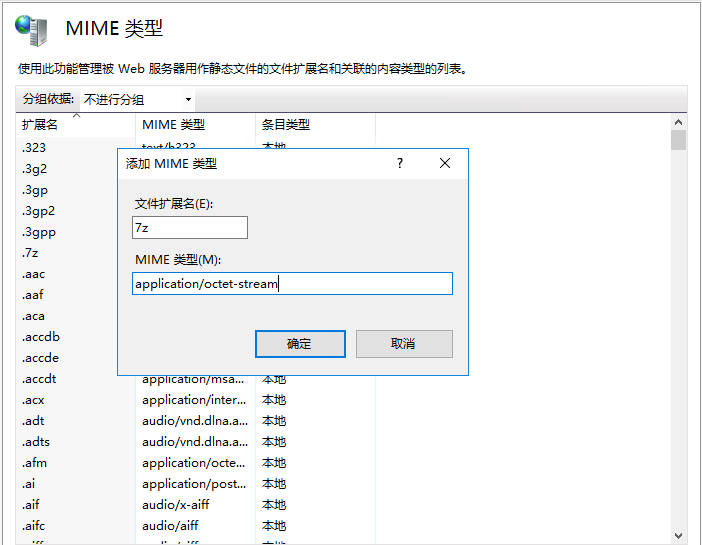
Task: Click the 条目类型 column header
Action: point(286,125)
